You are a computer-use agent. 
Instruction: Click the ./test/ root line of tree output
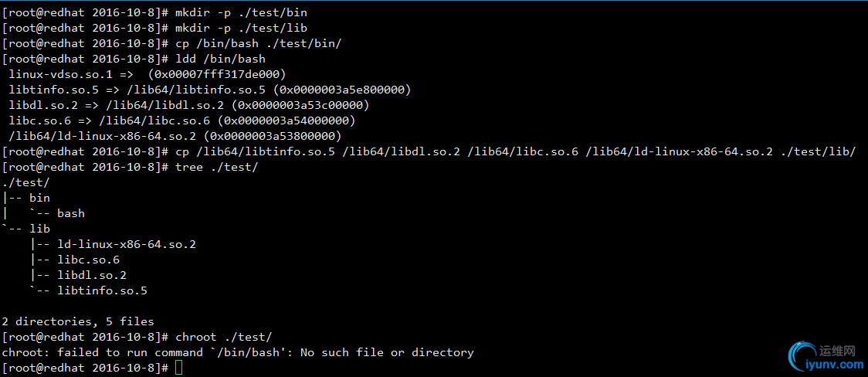26,182
